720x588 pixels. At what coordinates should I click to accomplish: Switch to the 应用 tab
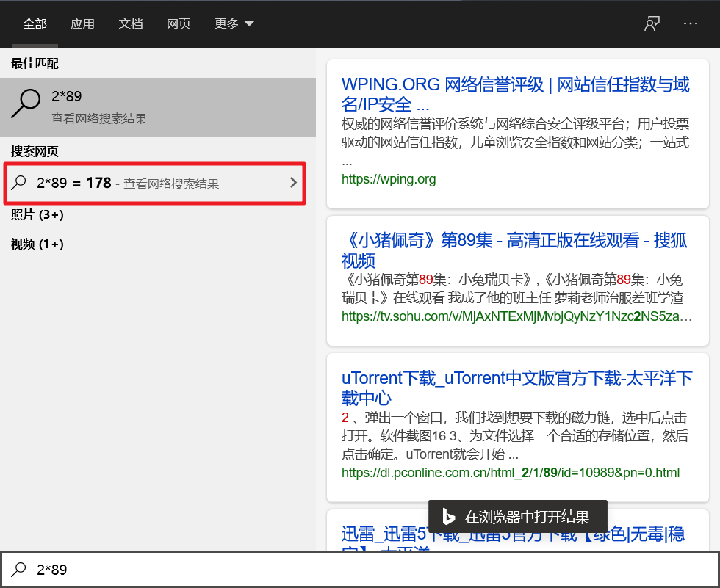click(82, 23)
